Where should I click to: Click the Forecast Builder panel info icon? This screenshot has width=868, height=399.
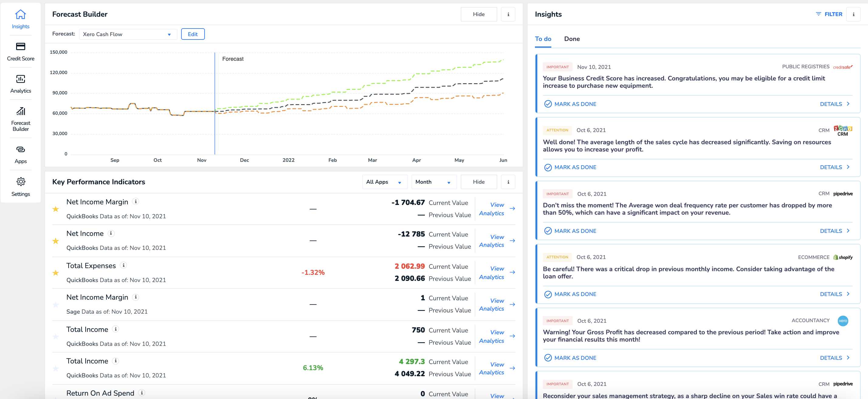coord(508,14)
